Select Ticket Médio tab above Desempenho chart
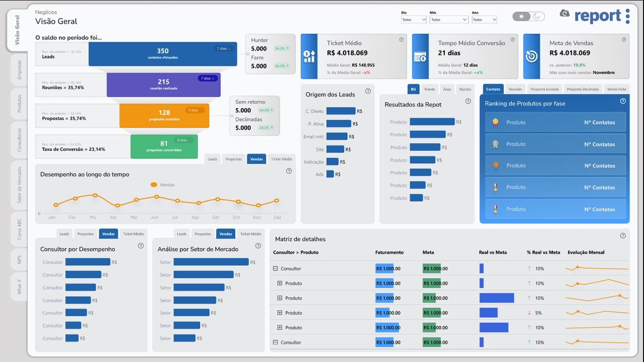The width and height of the screenshot is (644, 362). 281,159
